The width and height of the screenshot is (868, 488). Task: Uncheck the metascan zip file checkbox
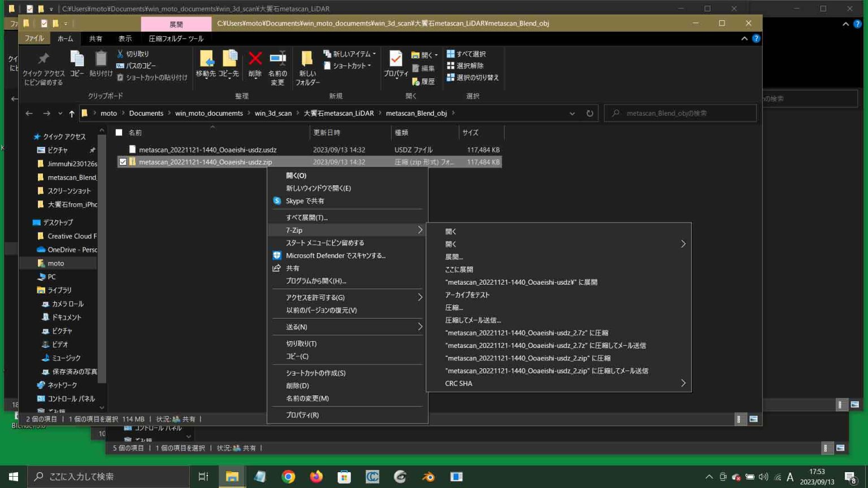(123, 162)
